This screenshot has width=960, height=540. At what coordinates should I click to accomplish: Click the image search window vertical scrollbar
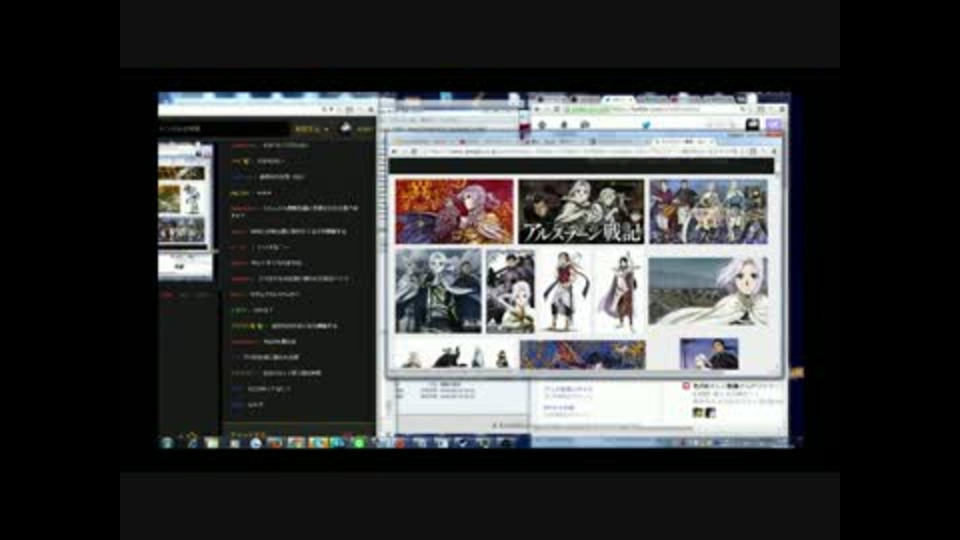point(778,263)
